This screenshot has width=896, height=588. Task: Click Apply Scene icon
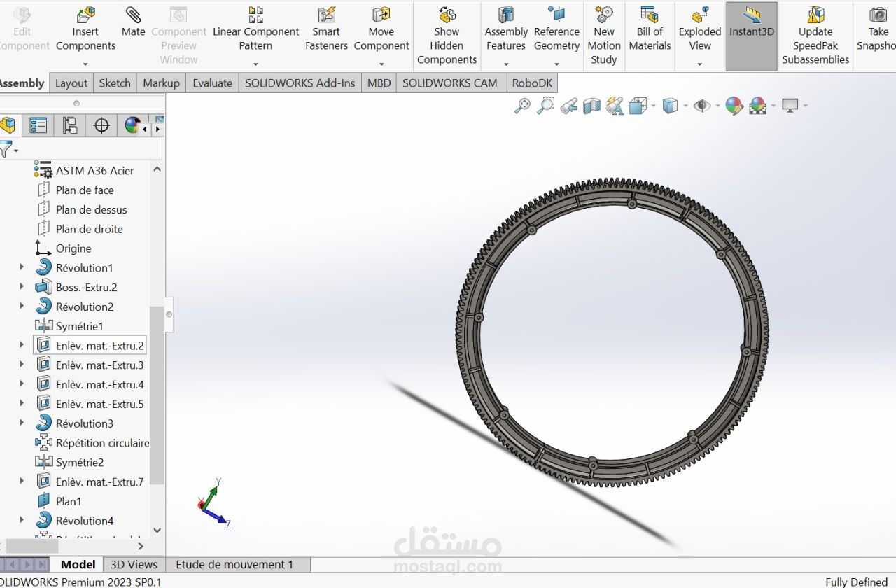point(757,106)
